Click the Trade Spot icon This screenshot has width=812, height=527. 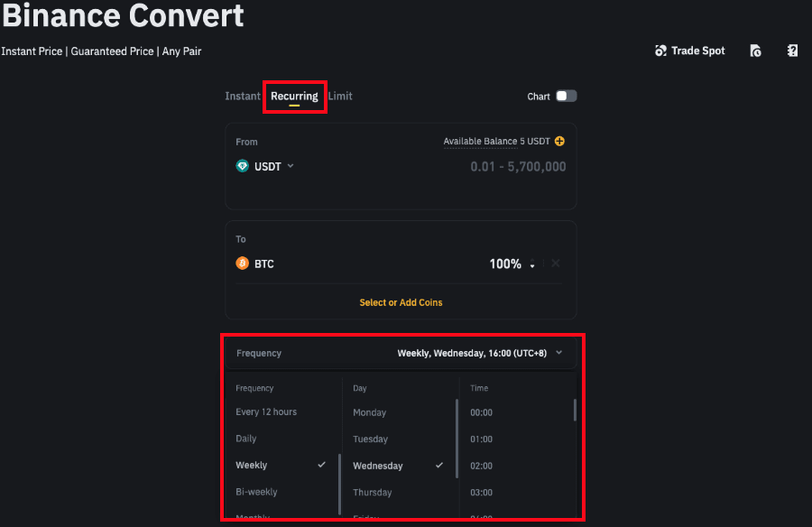click(x=661, y=51)
